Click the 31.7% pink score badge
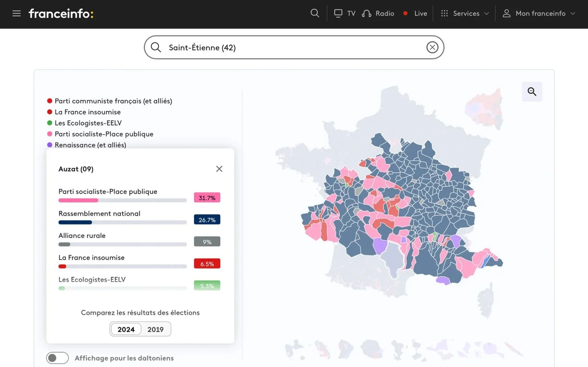Screen dimensions: 588x367 (207, 198)
